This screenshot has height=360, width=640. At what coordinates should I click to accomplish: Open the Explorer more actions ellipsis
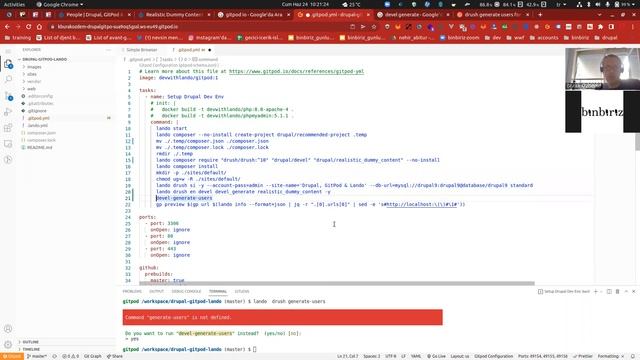(109, 50)
